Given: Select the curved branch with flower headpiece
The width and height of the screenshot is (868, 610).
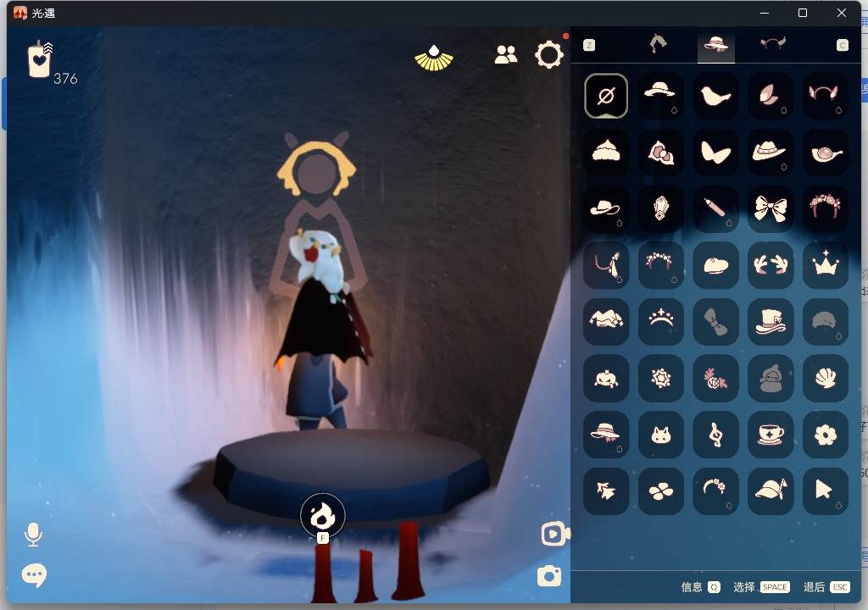Looking at the screenshot, I should [715, 491].
